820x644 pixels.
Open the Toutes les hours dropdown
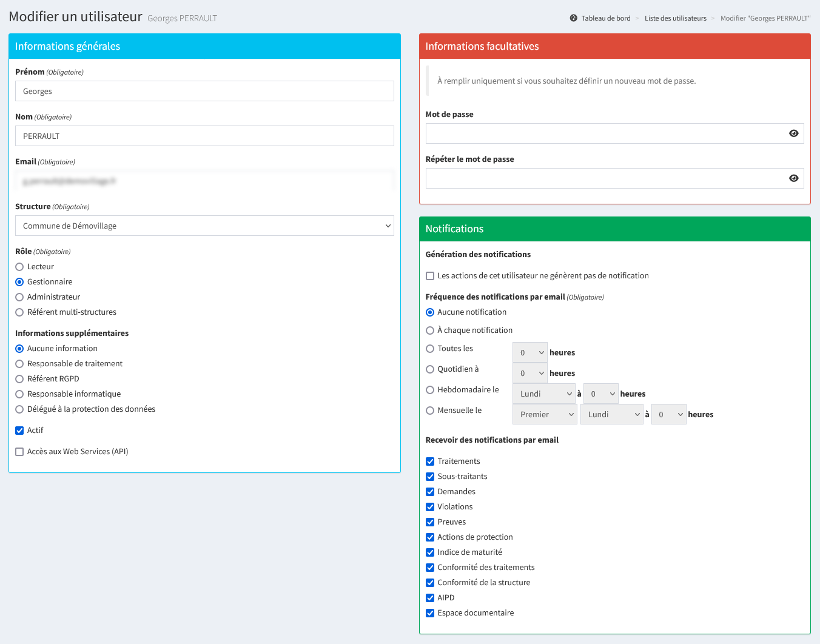[529, 353]
